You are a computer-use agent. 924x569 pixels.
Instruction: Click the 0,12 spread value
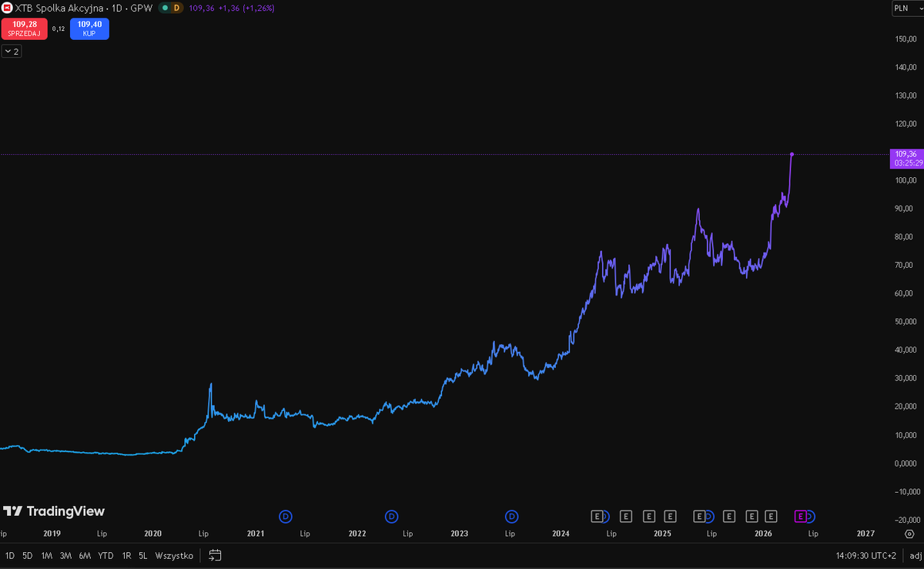click(59, 29)
